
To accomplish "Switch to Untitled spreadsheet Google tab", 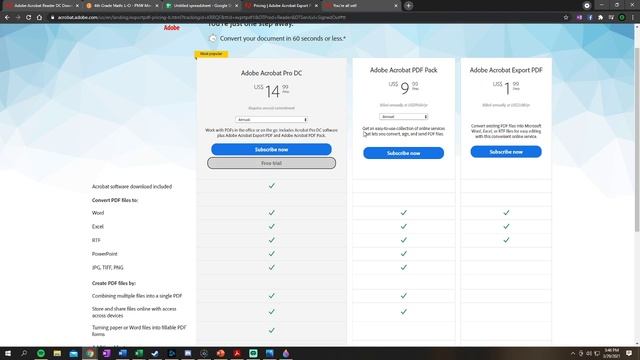I will 202,6.
